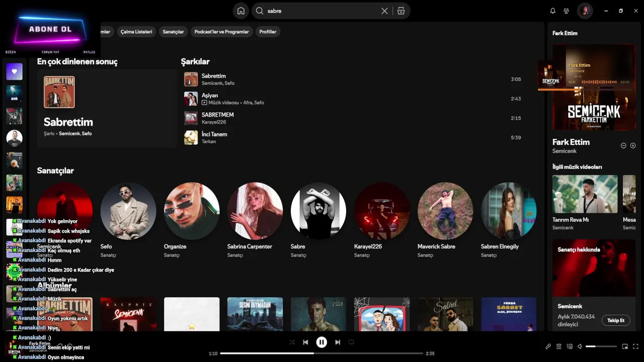The image size is (644, 362).
Task: Clear the search query with X icon
Action: click(x=385, y=11)
